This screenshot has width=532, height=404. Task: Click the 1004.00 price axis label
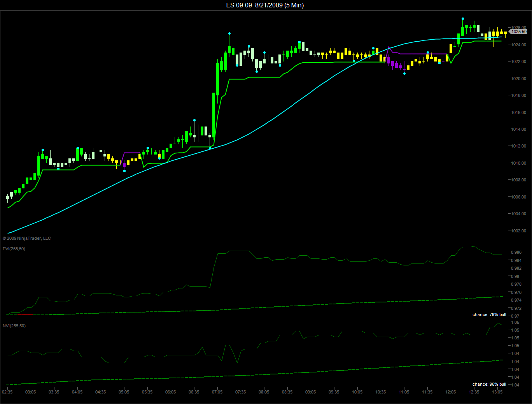(x=519, y=214)
